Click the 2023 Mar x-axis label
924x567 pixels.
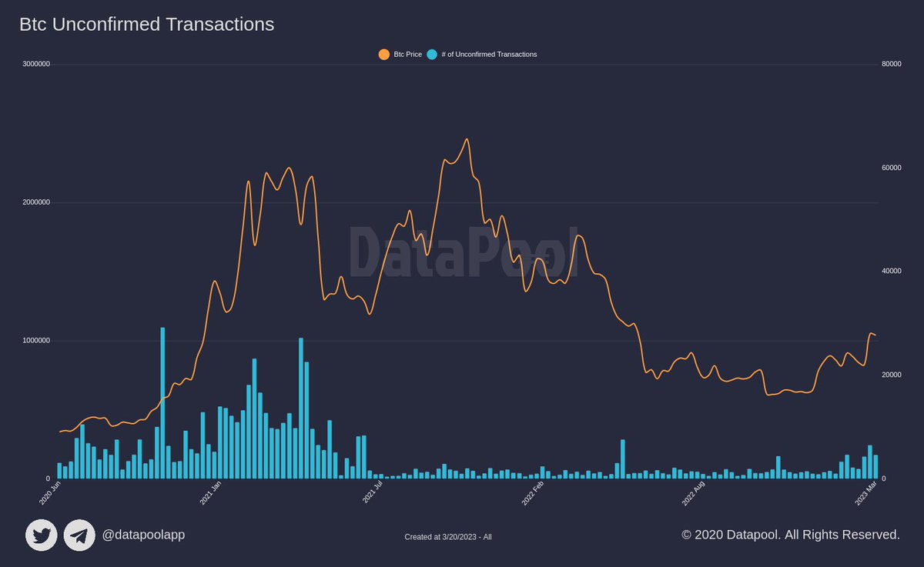pyautogui.click(x=866, y=493)
